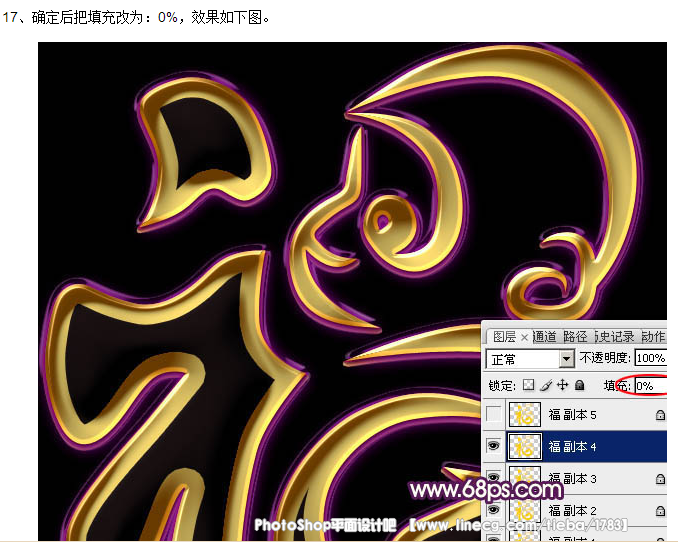Viewport: 678px width, 542px height.
Task: Click the lock all padlock icon
Action: click(x=579, y=385)
